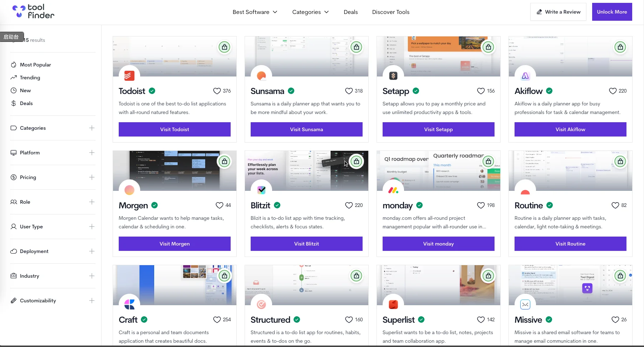Like Setapp with the heart icon
The image size is (644, 347).
point(481,91)
